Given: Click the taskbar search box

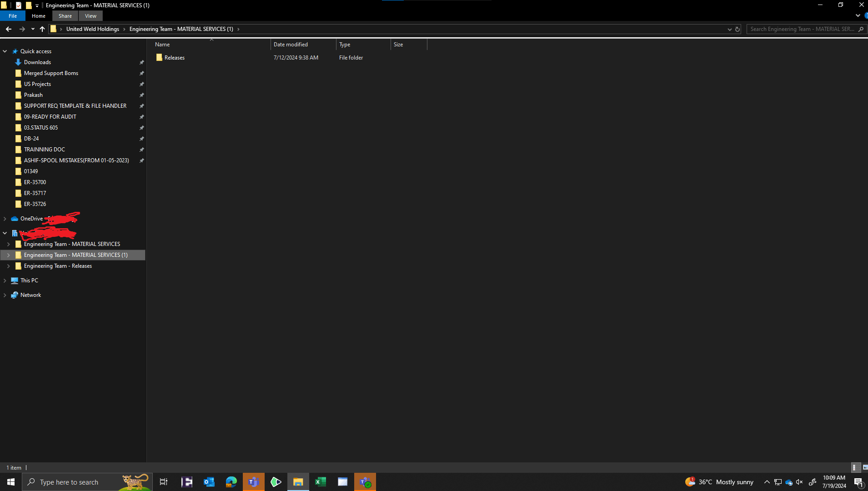Looking at the screenshot, I should tap(87, 482).
